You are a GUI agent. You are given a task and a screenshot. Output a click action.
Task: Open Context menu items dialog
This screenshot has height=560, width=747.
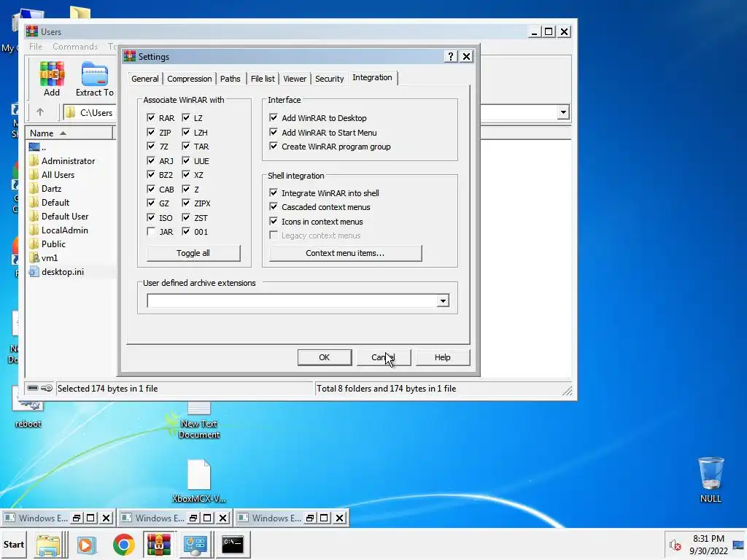pos(345,253)
